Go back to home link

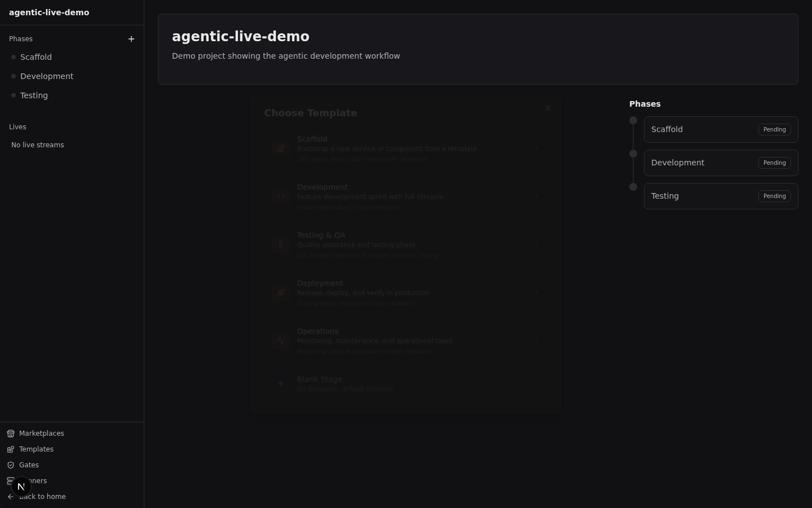pos(42,497)
